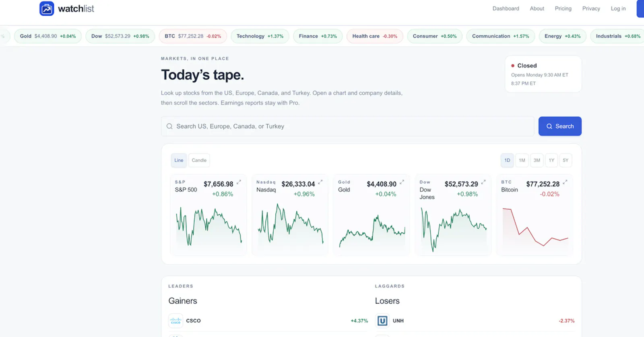Click the Gold ticker pill
Image resolution: width=644 pixels, height=337 pixels.
(48, 36)
